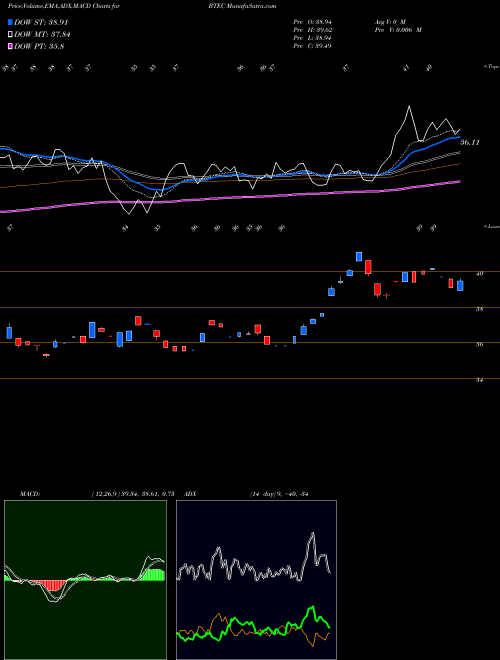Click the 36 price axis label
The image size is (500, 660).
[x=479, y=344]
